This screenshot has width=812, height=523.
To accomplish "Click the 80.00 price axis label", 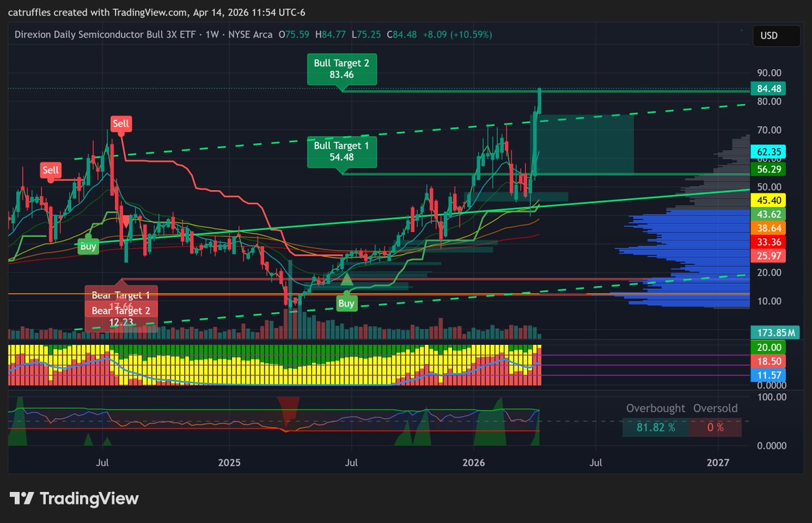I will click(769, 101).
